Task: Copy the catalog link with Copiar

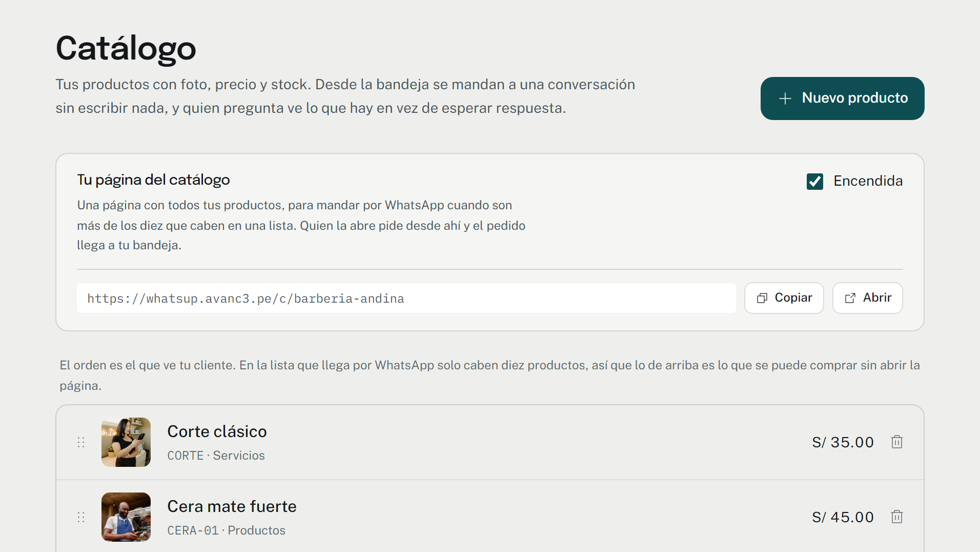Action: (x=784, y=298)
